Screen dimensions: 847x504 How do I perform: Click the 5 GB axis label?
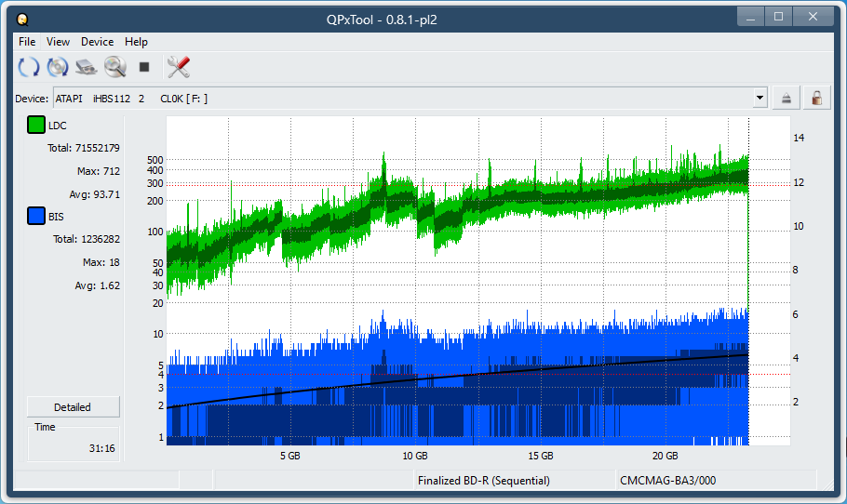click(x=290, y=456)
